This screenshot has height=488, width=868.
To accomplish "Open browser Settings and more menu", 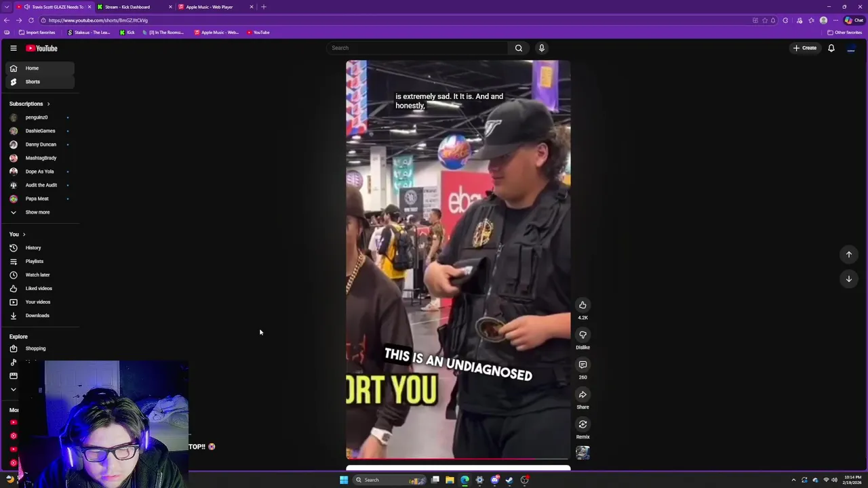I will point(835,20).
